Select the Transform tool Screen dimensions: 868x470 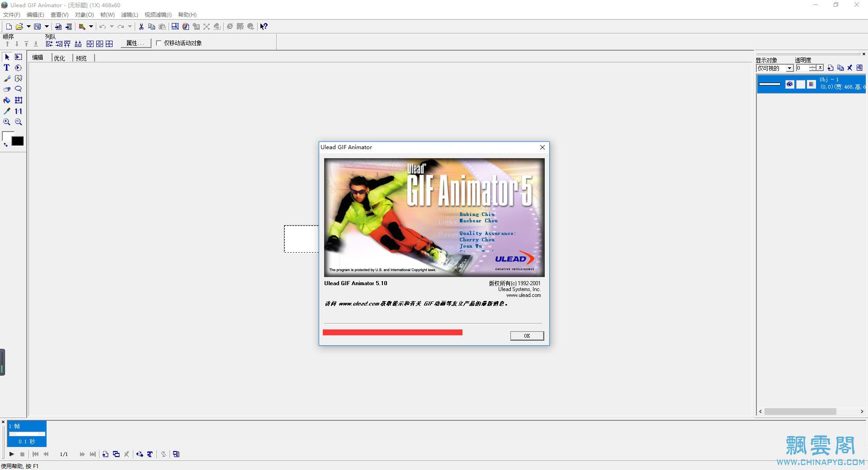tap(19, 100)
